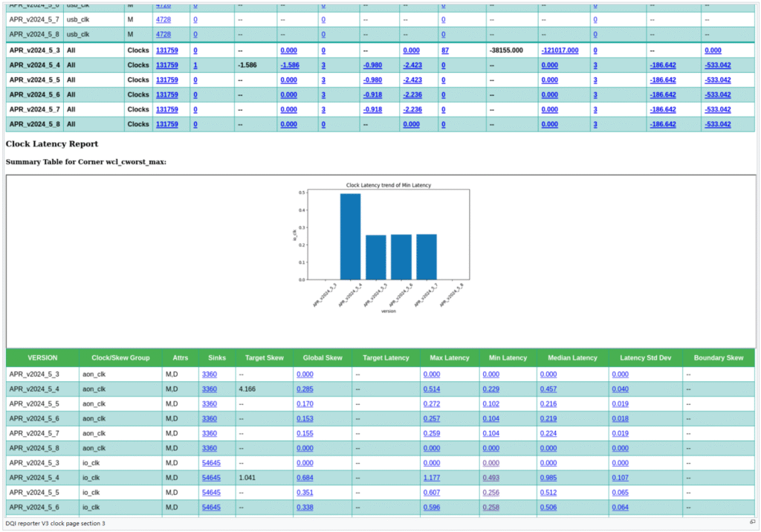
Task: Click the enlarge image icon at bottom right
Action: (x=752, y=522)
